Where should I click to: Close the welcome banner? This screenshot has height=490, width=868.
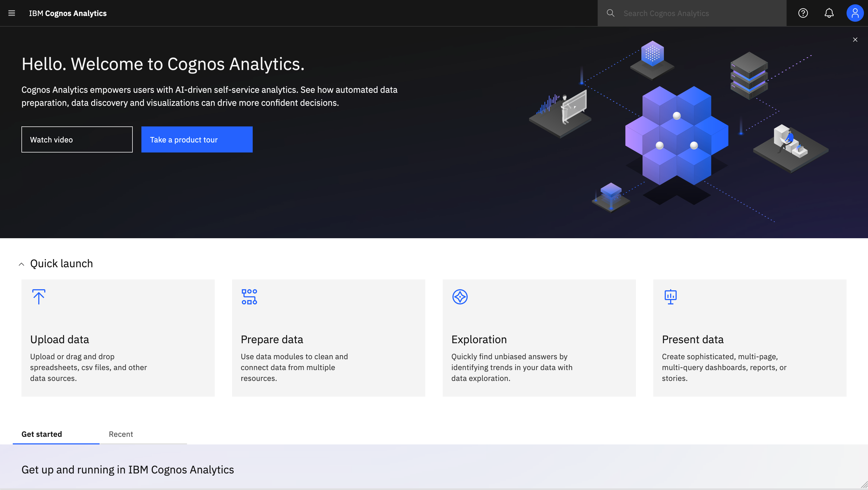[x=855, y=40]
